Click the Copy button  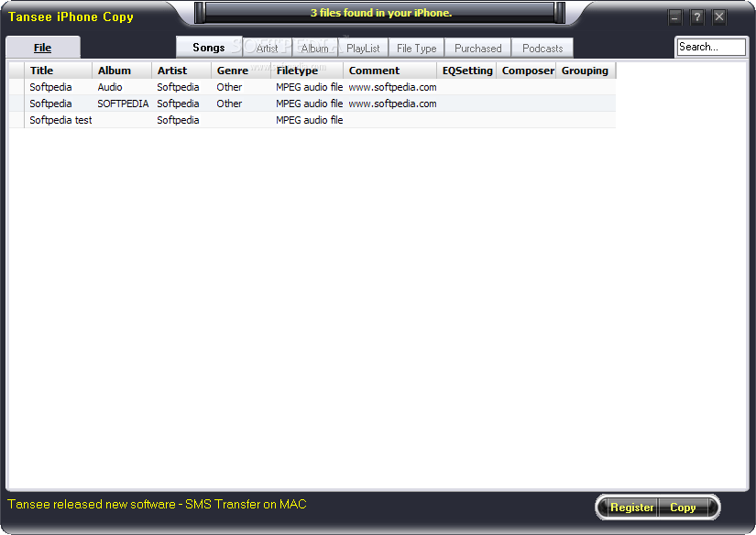coord(683,507)
